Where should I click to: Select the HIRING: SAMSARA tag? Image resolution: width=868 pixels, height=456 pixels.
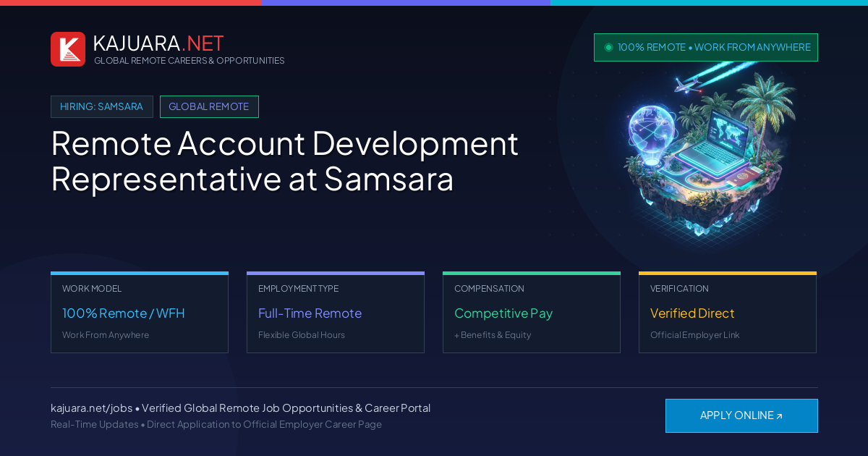(102, 106)
